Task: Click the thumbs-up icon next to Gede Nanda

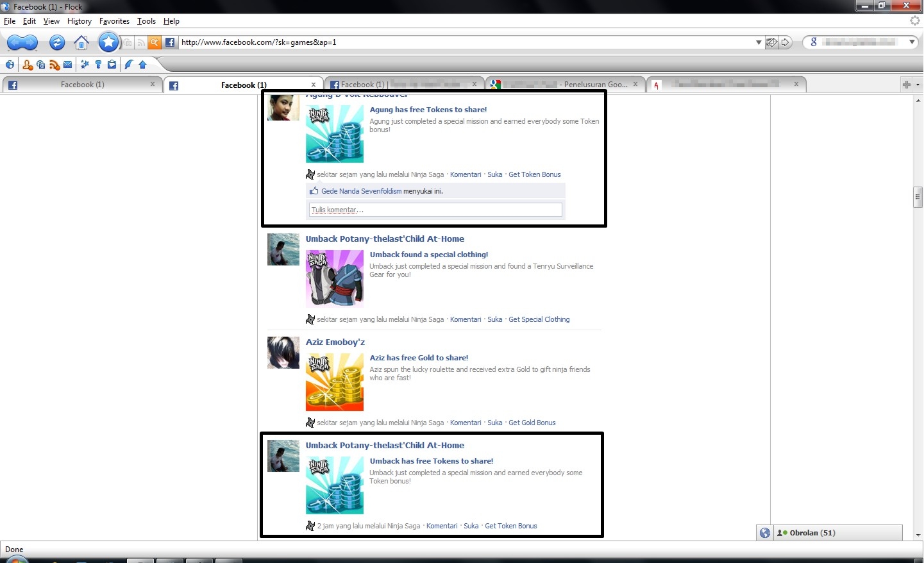Action: (x=314, y=191)
